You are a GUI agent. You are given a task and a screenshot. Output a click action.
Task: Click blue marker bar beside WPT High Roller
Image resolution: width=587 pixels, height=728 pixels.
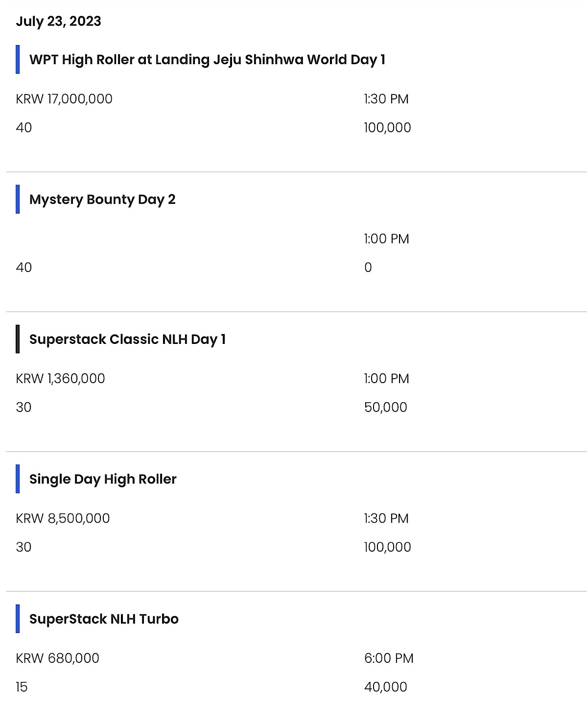18,59
